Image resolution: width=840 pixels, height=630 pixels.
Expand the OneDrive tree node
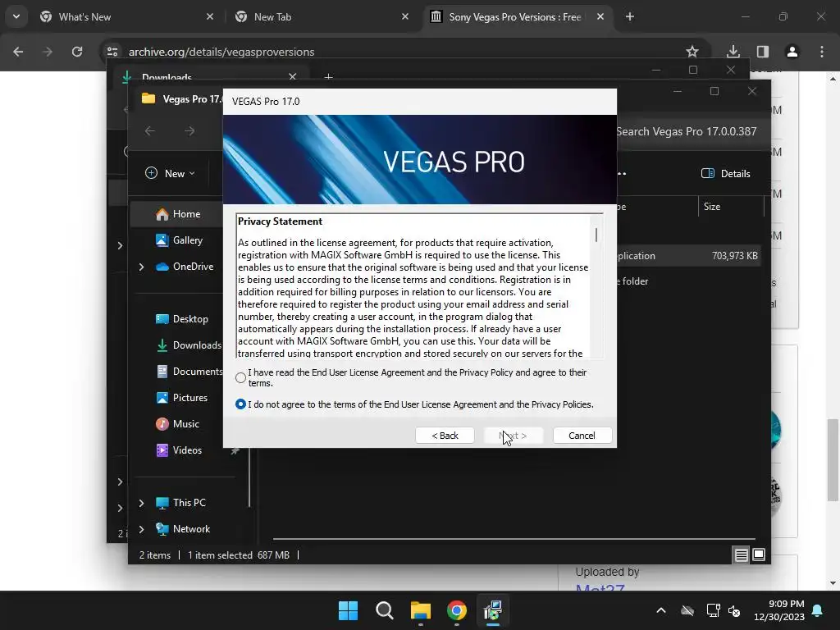[x=141, y=267]
